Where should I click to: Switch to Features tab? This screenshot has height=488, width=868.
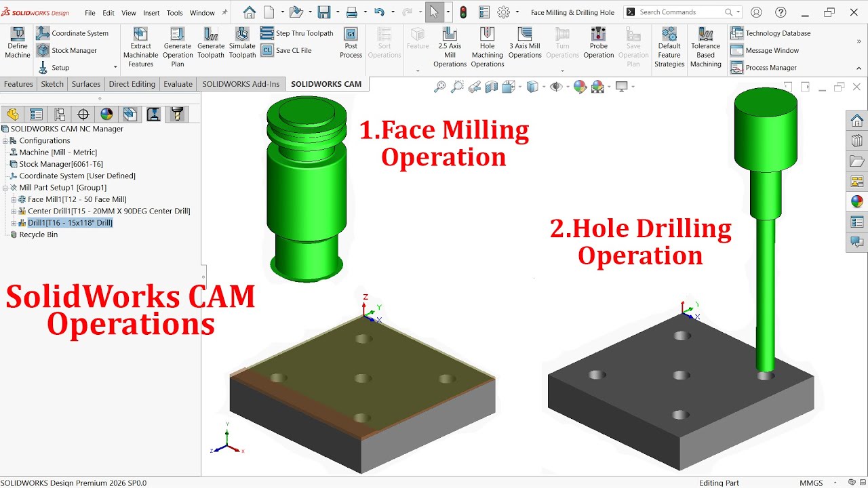coord(18,84)
